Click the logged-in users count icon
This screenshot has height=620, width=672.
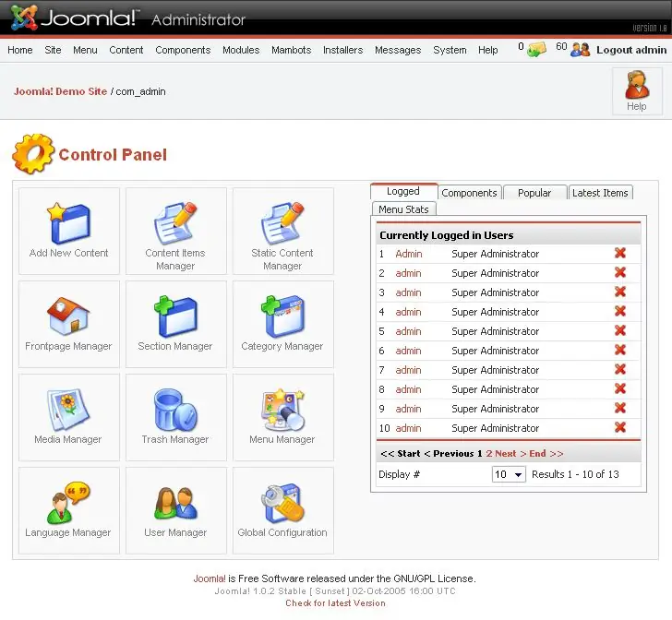click(581, 50)
